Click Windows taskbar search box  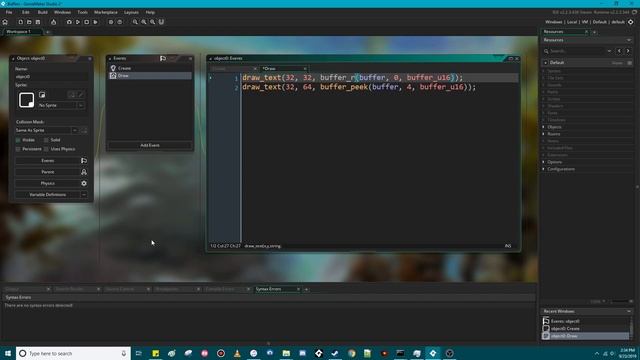[x=73, y=353]
